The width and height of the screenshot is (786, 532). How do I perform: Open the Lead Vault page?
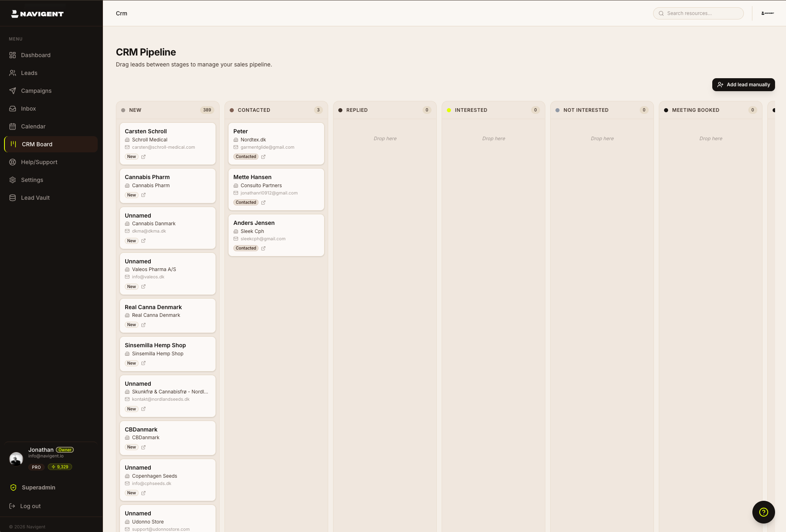[x=35, y=198]
